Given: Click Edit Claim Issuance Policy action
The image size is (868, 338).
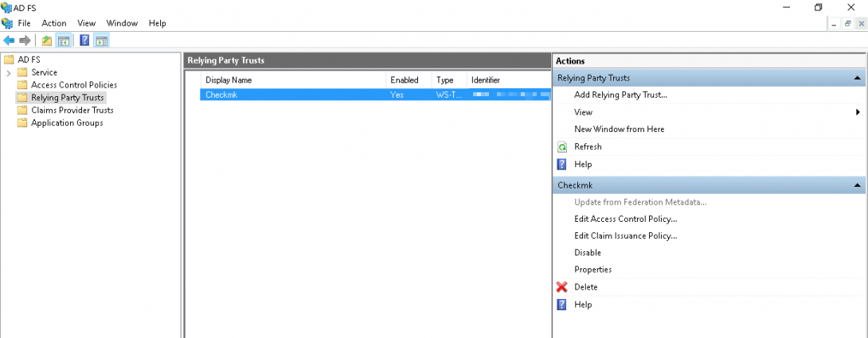Looking at the screenshot, I should point(626,235).
